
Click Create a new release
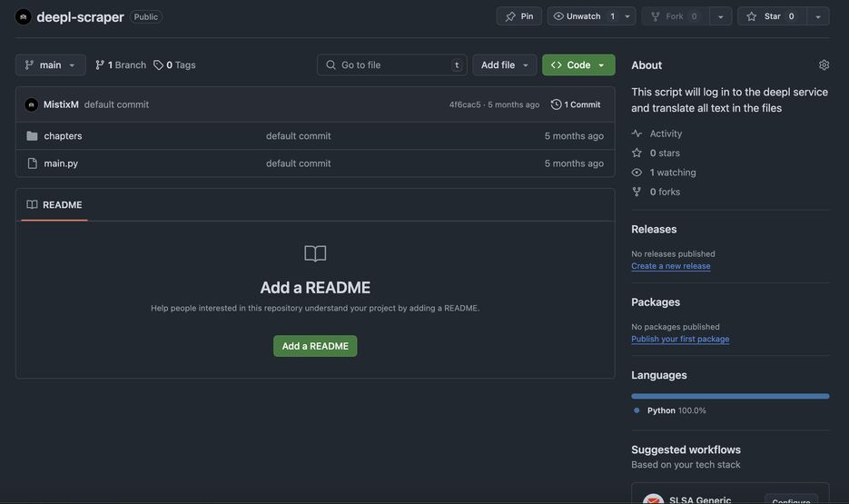(x=671, y=266)
